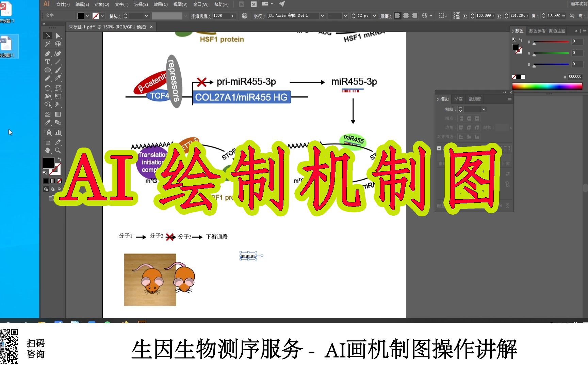Open the font style dropdown
This screenshot has height=368, width=588.
coord(345,16)
